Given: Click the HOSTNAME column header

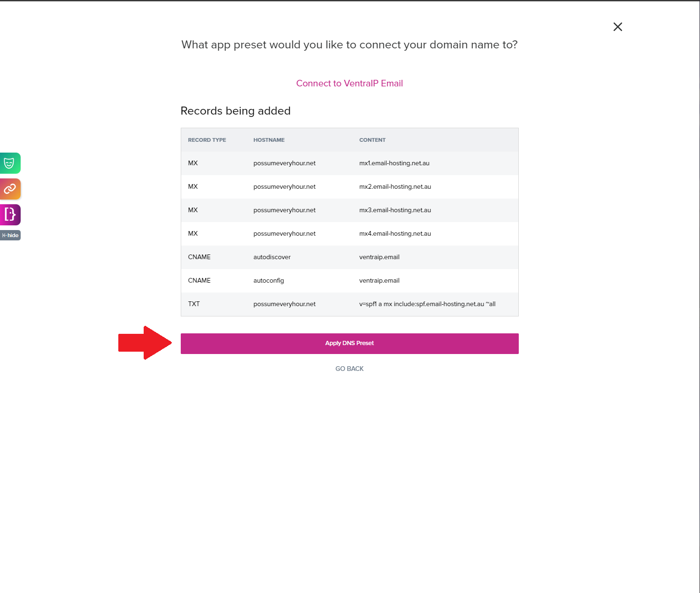Looking at the screenshot, I should (x=269, y=140).
